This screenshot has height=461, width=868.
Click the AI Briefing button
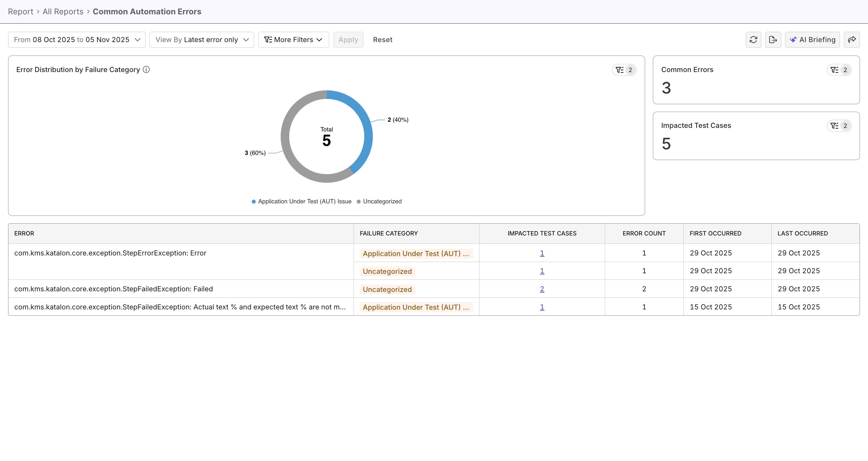click(x=813, y=39)
